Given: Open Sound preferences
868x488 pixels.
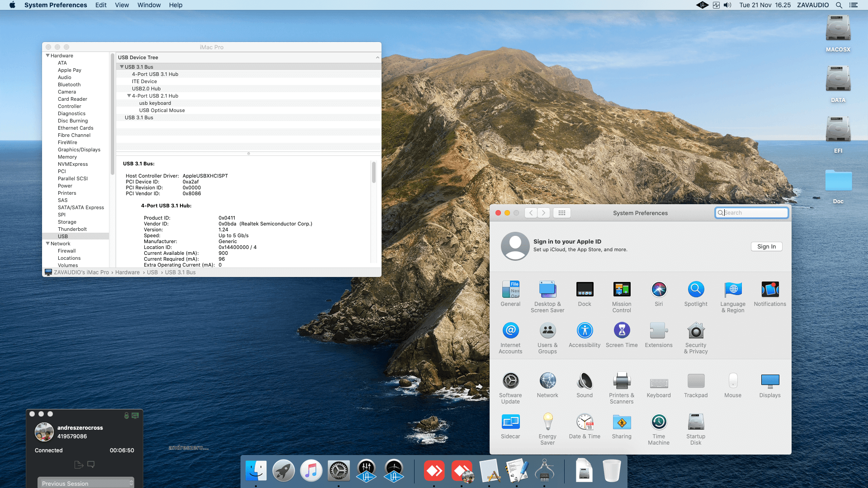Looking at the screenshot, I should 585,385.
